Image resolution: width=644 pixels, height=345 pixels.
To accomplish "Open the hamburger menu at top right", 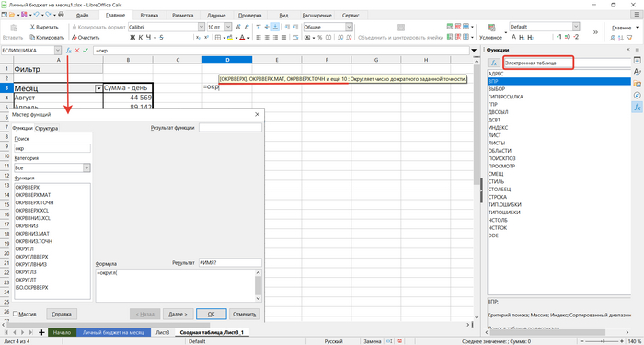I will point(637,15).
